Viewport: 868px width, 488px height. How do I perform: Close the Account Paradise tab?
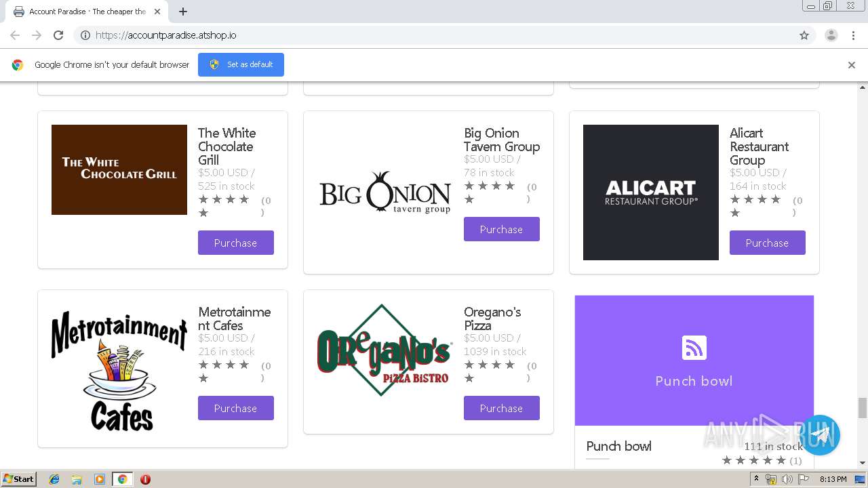click(157, 12)
